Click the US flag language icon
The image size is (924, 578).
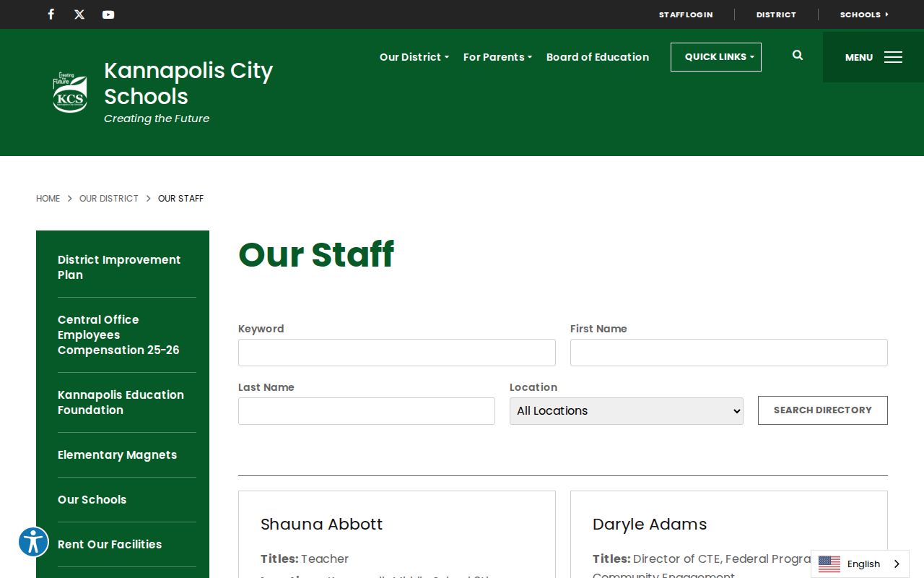(829, 564)
